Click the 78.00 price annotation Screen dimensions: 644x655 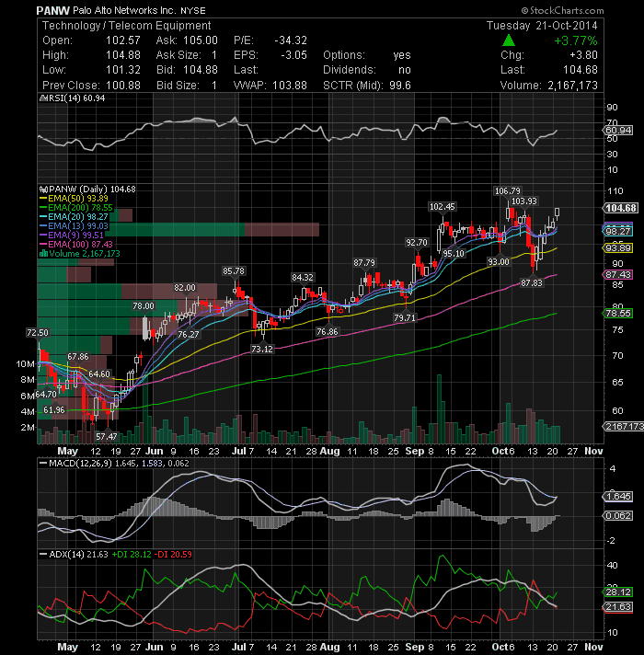coord(144,305)
